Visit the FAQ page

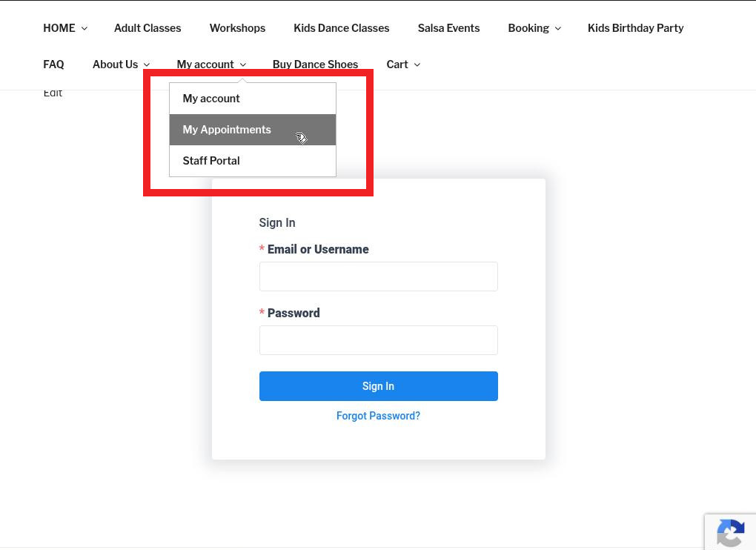pyautogui.click(x=53, y=64)
